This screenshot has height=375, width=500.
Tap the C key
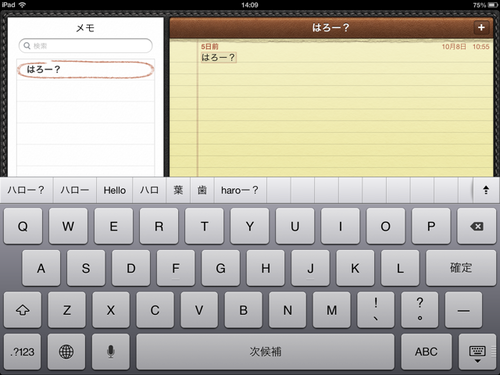[x=155, y=310]
